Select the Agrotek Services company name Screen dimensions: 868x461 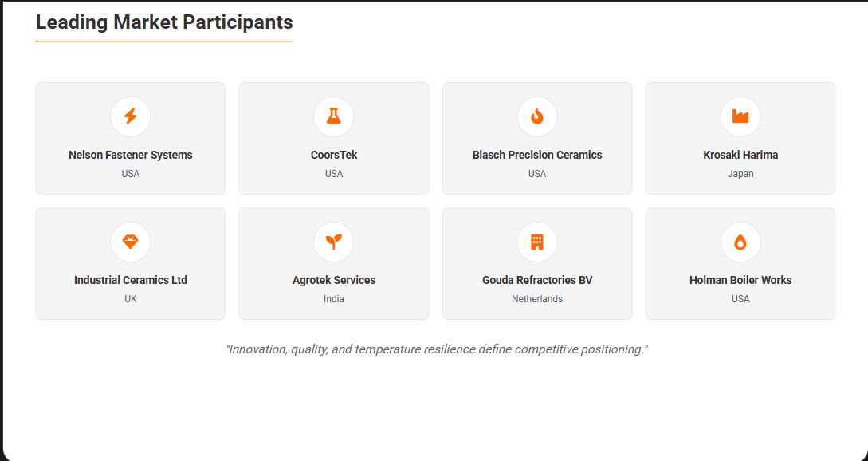tap(334, 280)
